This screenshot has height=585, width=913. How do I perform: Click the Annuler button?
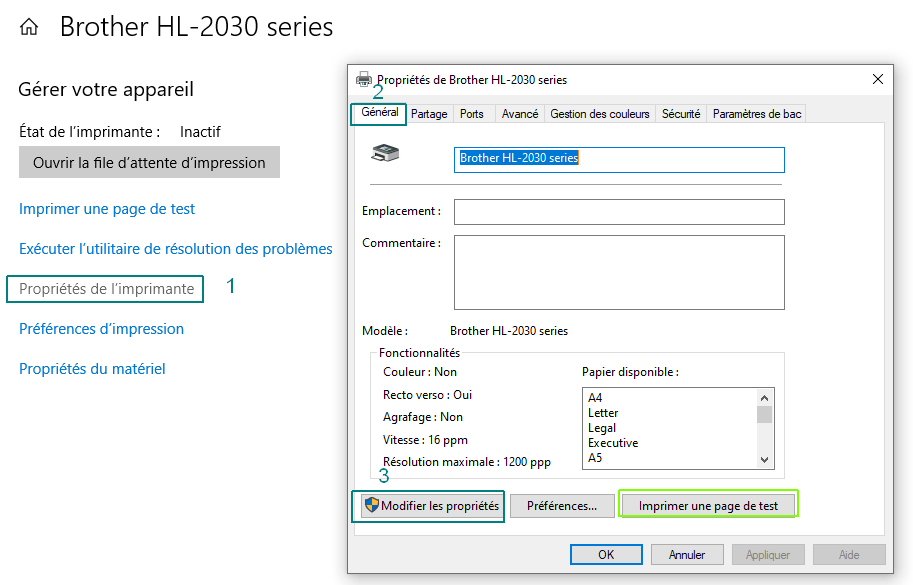687,555
